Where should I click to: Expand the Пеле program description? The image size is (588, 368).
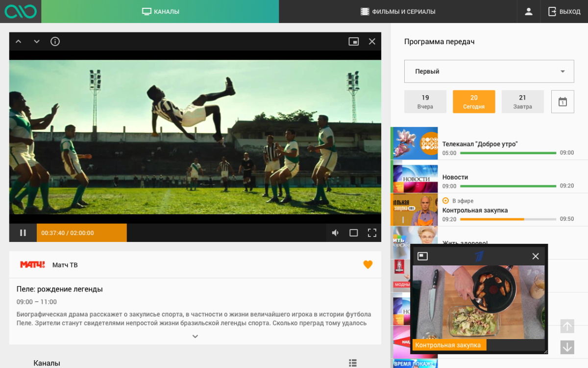pyautogui.click(x=195, y=337)
